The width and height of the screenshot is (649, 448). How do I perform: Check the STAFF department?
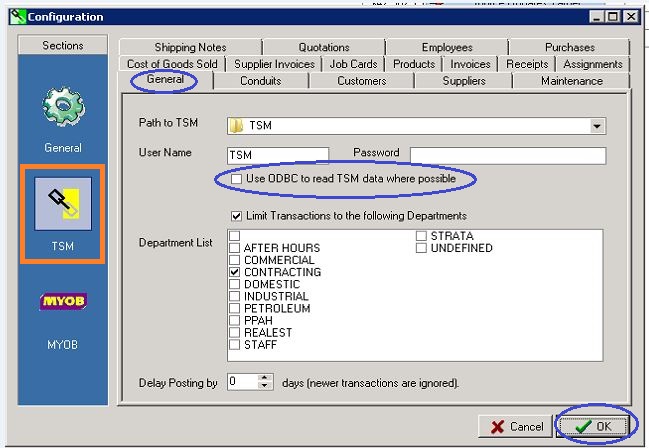(235, 344)
